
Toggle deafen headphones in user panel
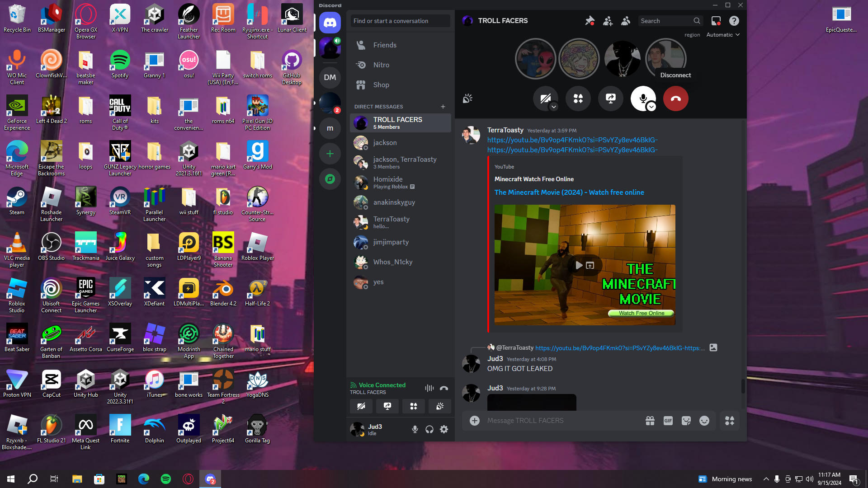tap(429, 429)
